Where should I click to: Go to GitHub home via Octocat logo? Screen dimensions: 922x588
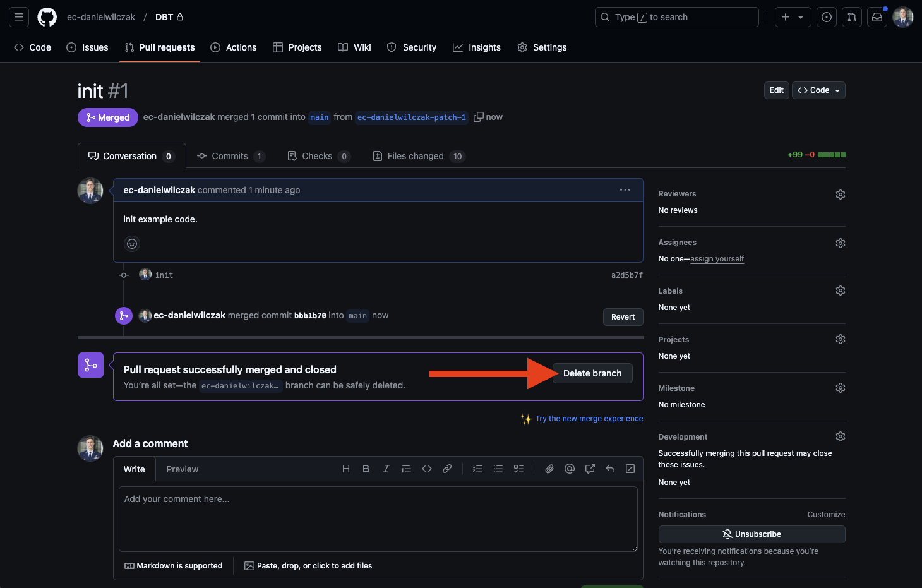tap(47, 17)
